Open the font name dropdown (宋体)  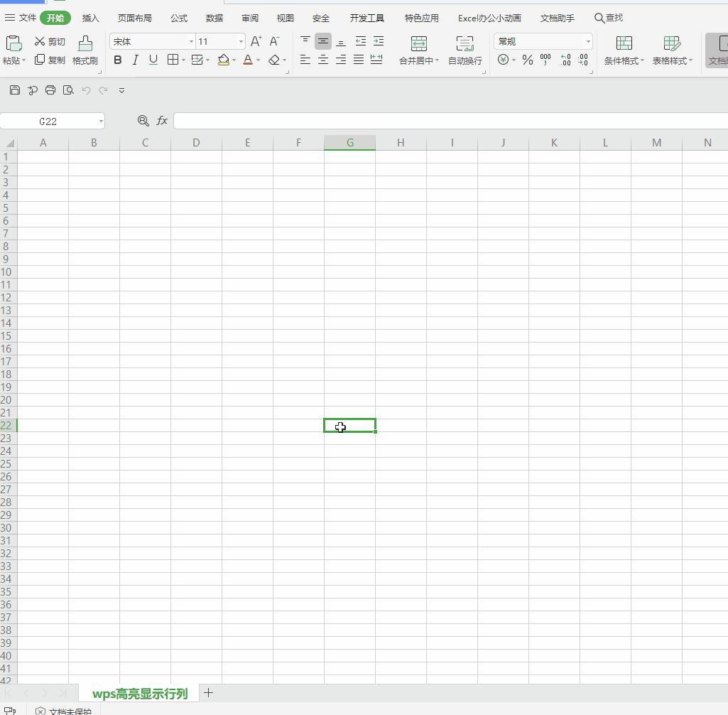(191, 42)
